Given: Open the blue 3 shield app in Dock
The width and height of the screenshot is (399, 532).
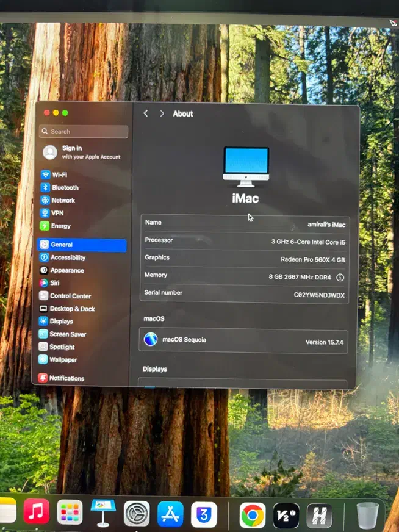Looking at the screenshot, I should [204, 515].
